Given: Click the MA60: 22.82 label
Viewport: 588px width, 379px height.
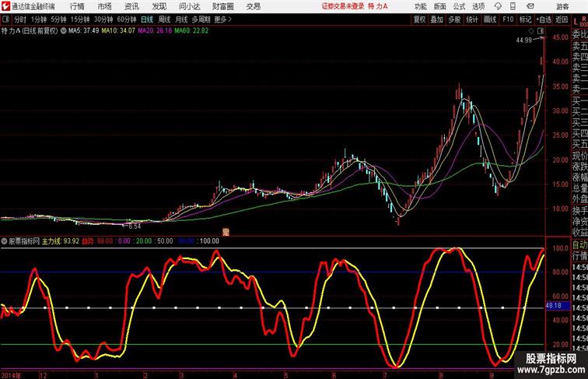Looking at the screenshot, I should pos(191,31).
